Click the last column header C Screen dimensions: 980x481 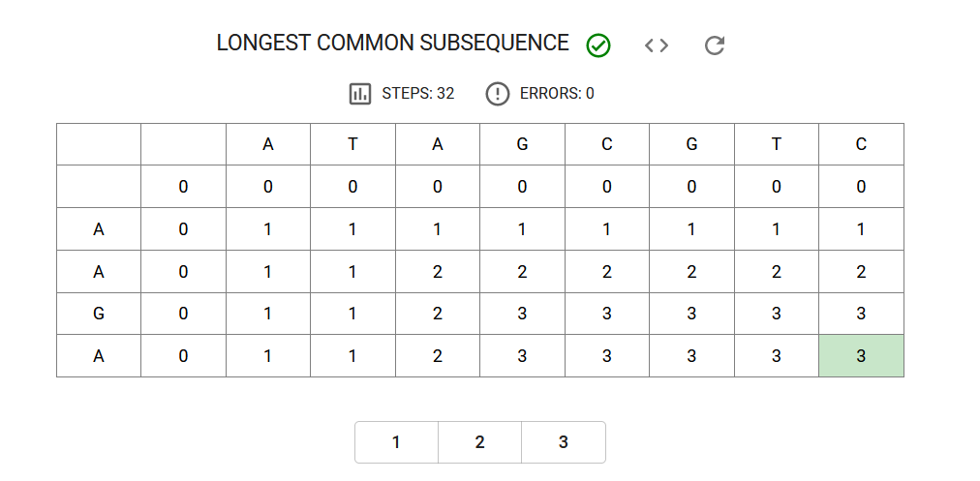(x=861, y=144)
